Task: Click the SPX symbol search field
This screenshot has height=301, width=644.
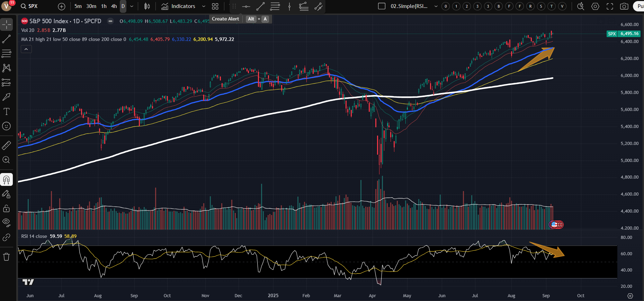Action: tap(33, 6)
